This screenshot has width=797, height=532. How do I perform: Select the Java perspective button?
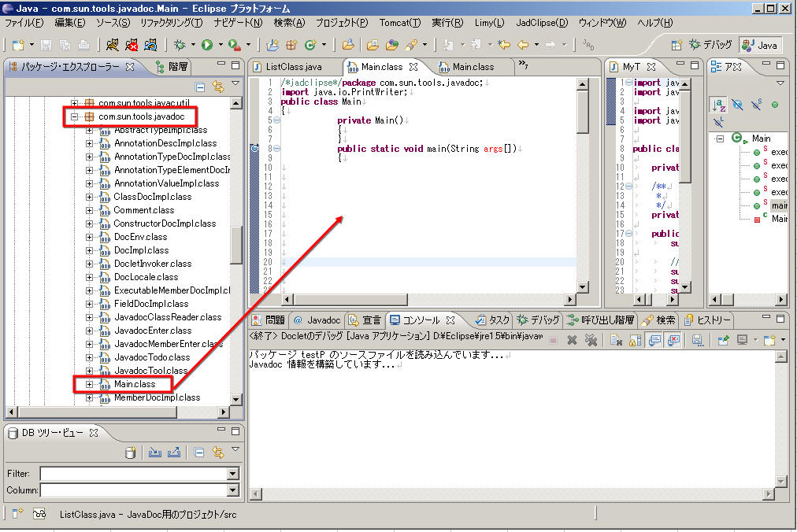point(761,45)
